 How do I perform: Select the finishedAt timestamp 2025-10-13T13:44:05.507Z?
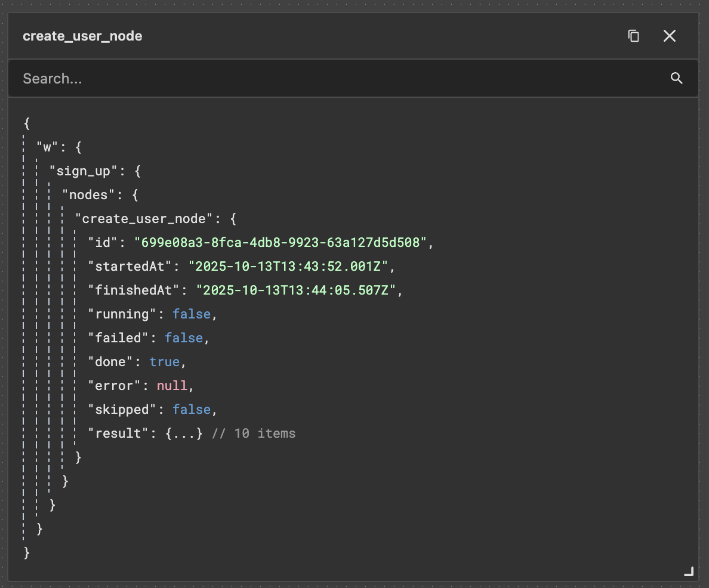(296, 290)
